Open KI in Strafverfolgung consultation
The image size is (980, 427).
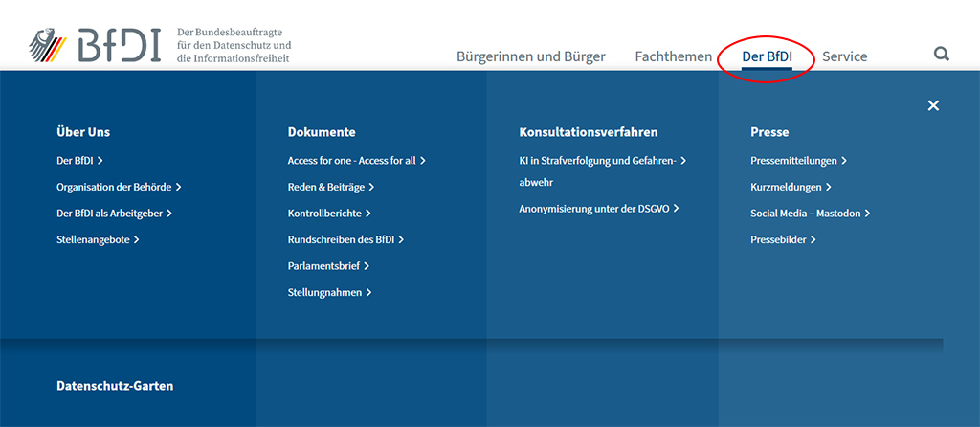pyautogui.click(x=602, y=161)
